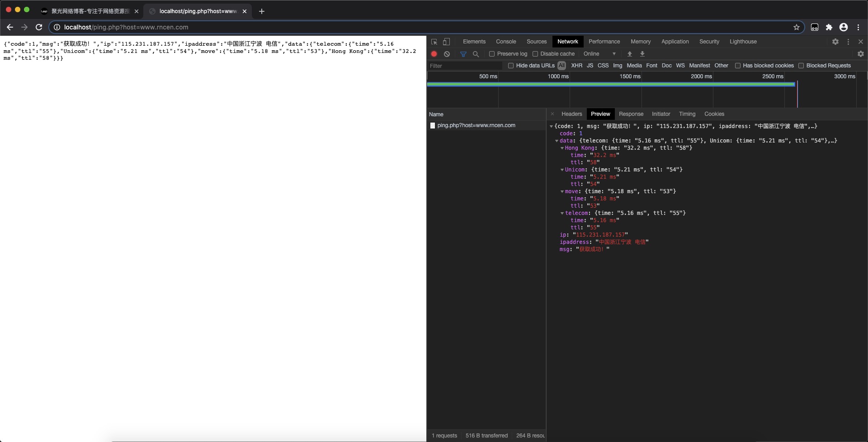This screenshot has height=442, width=868.
Task: Clear the network log
Action: click(447, 54)
